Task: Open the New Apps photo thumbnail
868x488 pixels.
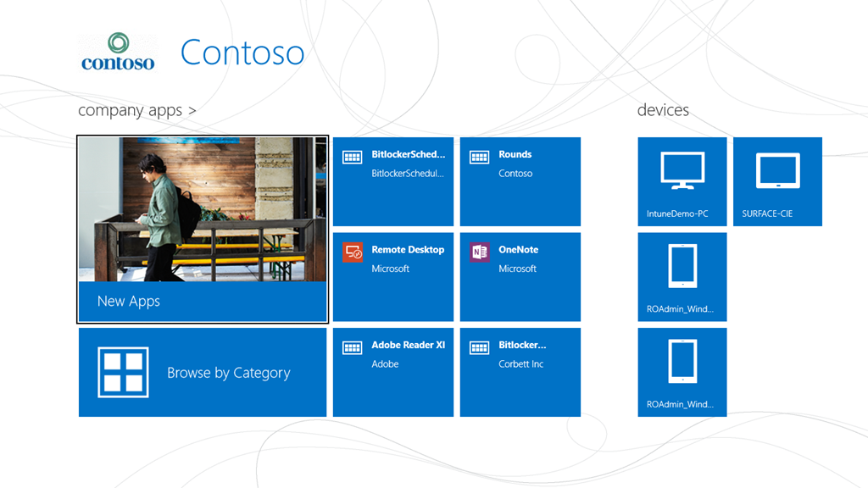Action: pyautogui.click(x=203, y=209)
